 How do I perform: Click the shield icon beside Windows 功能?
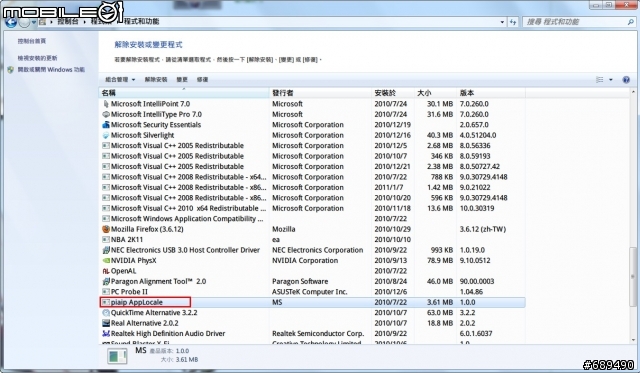(11, 70)
